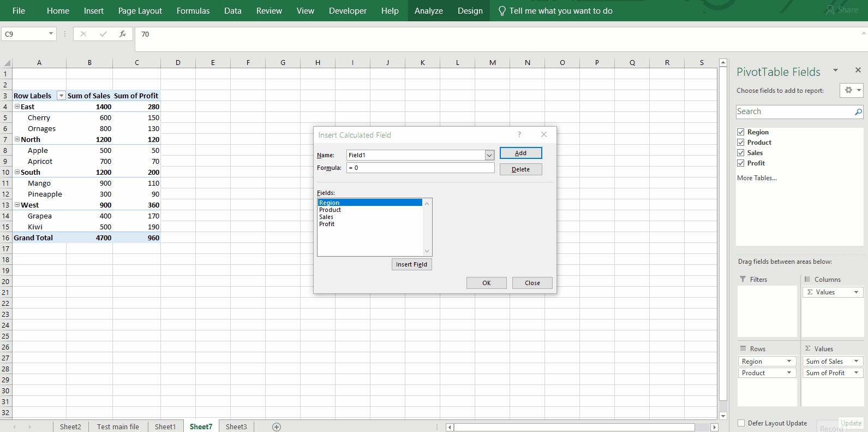Image resolution: width=868 pixels, height=432 pixels.
Task: Click the Insert Field button
Action: [412, 264]
